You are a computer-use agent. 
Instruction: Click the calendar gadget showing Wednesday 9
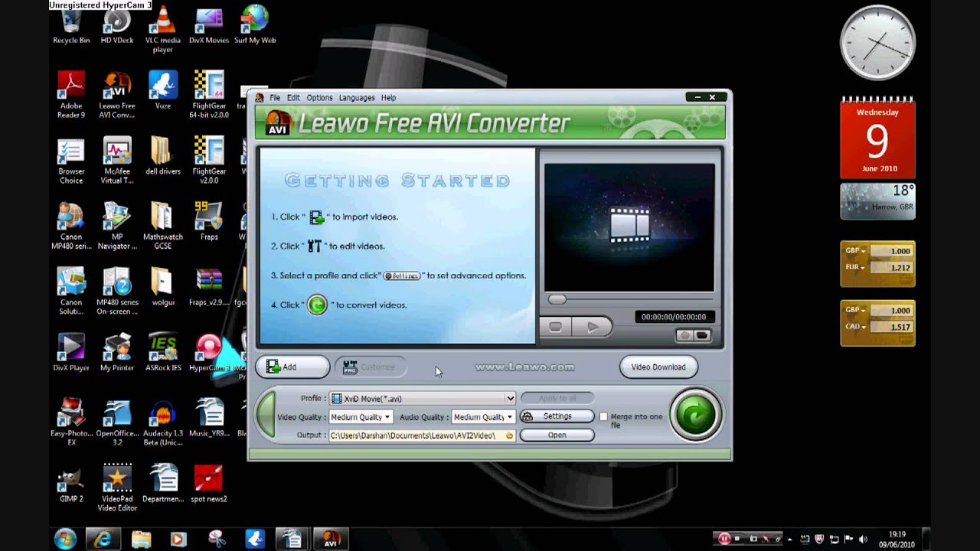[x=877, y=138]
